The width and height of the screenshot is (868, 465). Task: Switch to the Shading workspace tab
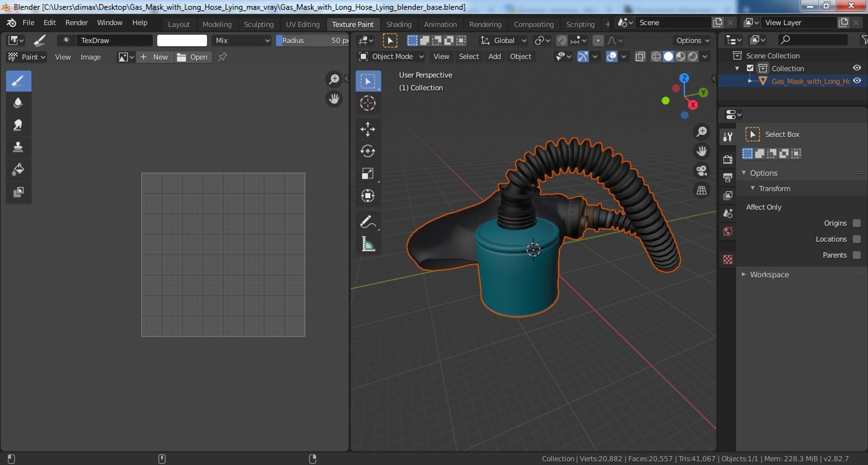click(x=399, y=24)
